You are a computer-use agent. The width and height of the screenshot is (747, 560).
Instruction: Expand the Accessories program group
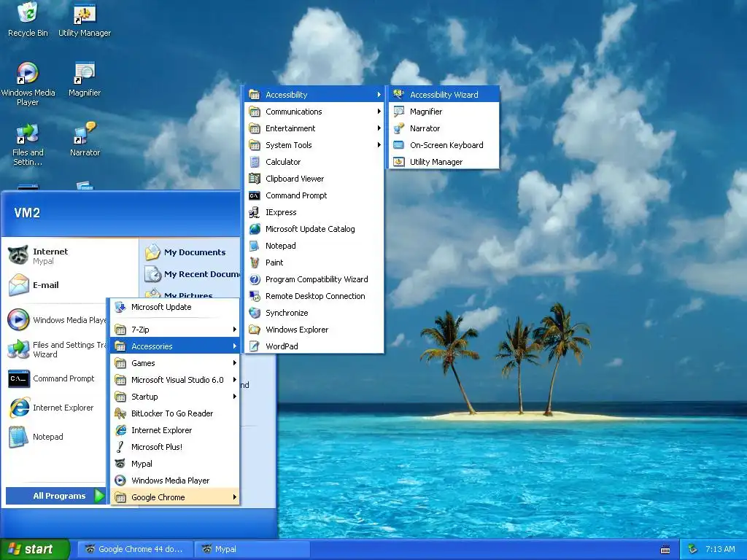175,346
